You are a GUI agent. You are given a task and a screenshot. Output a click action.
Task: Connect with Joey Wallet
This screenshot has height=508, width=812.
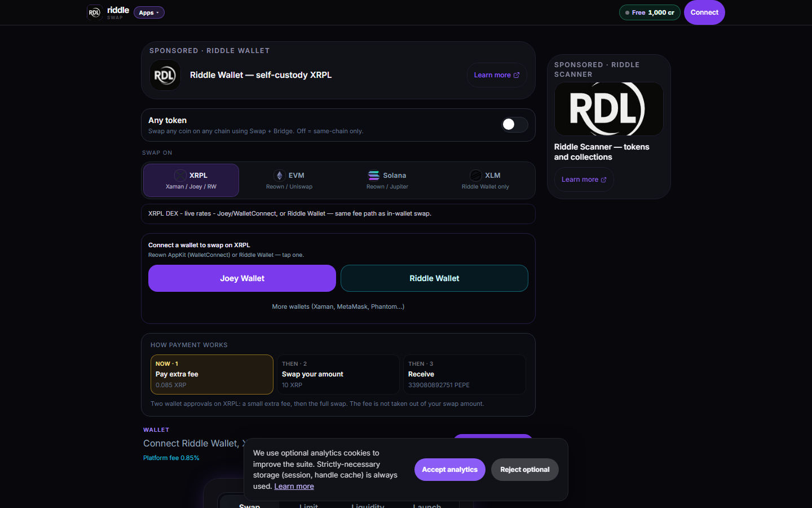pyautogui.click(x=242, y=278)
